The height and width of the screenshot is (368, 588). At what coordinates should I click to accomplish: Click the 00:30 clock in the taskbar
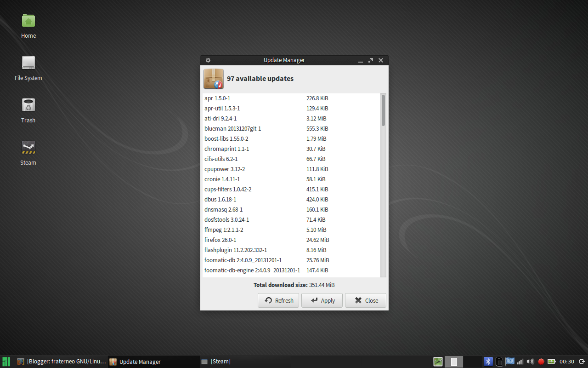567,362
